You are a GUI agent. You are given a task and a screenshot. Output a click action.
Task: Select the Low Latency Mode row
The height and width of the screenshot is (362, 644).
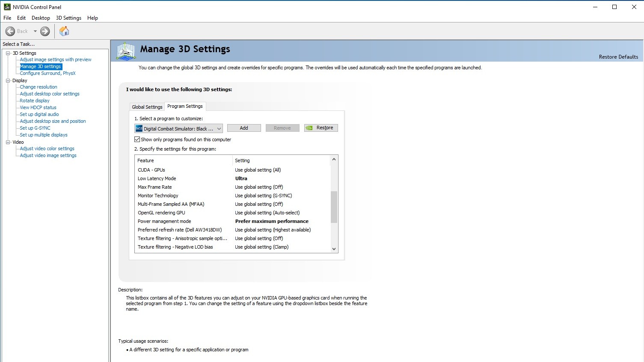point(233,178)
